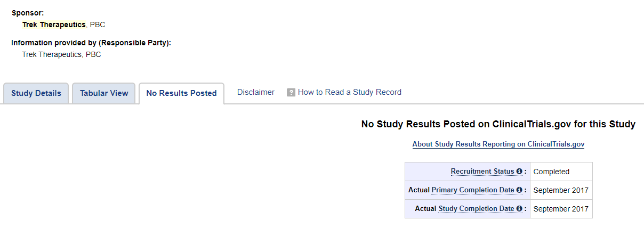Viewport: 644px width, 236px height.
Task: Click Trek Therapeutics under Responsible Party
Action: pos(61,54)
